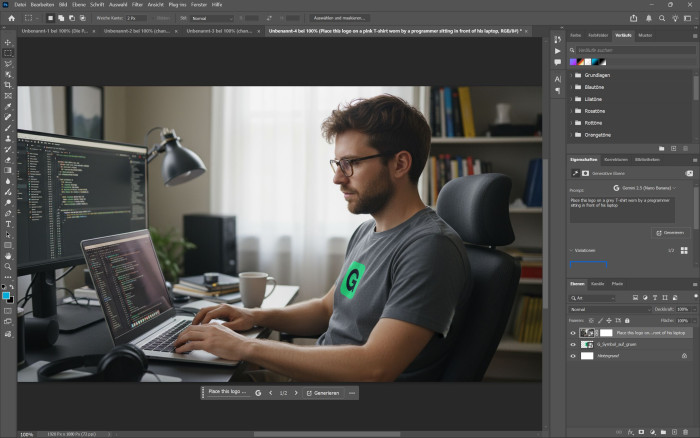Open the Search icon in top bar
This screenshot has height=438, width=700.
point(662,18)
